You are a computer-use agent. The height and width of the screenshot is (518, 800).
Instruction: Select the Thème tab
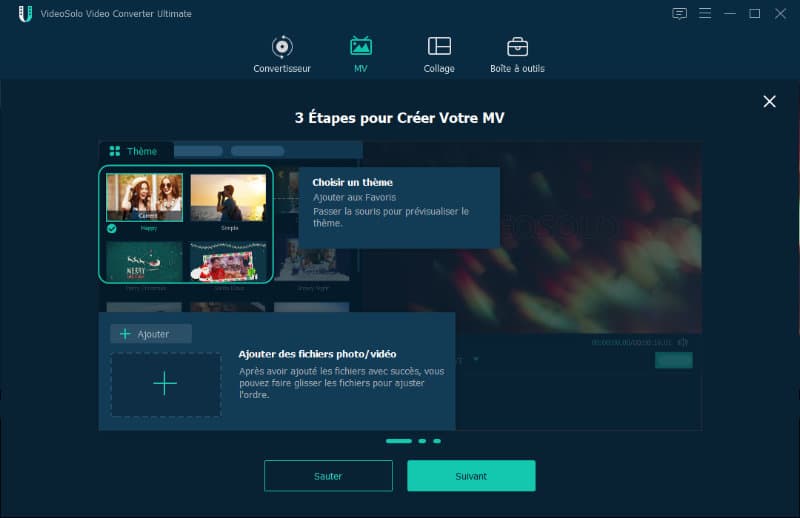(x=136, y=151)
